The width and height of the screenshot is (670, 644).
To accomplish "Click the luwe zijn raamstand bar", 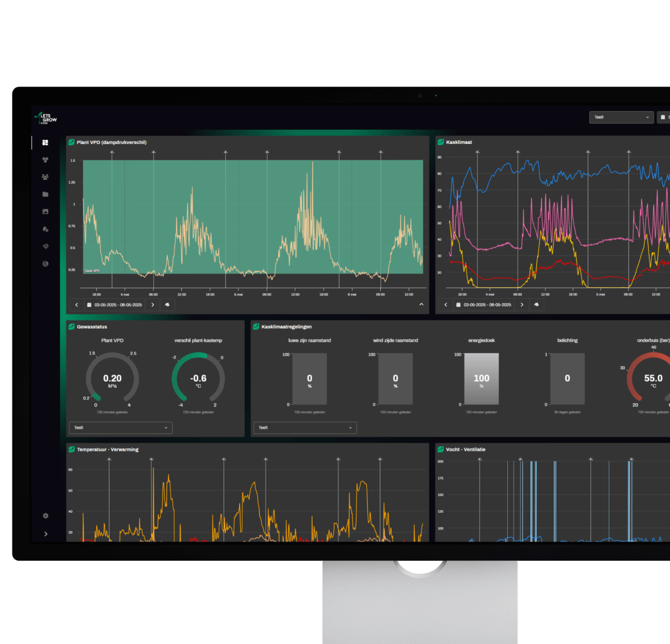I will pos(310,379).
